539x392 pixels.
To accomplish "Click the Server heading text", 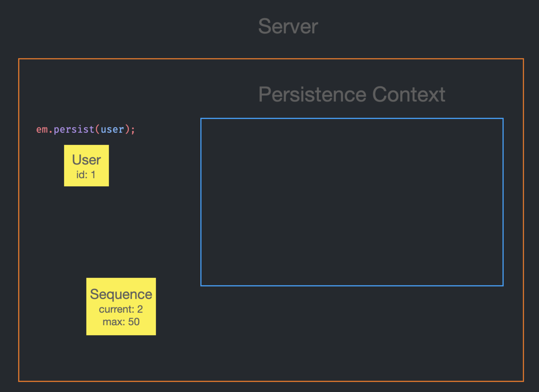I will [288, 26].
